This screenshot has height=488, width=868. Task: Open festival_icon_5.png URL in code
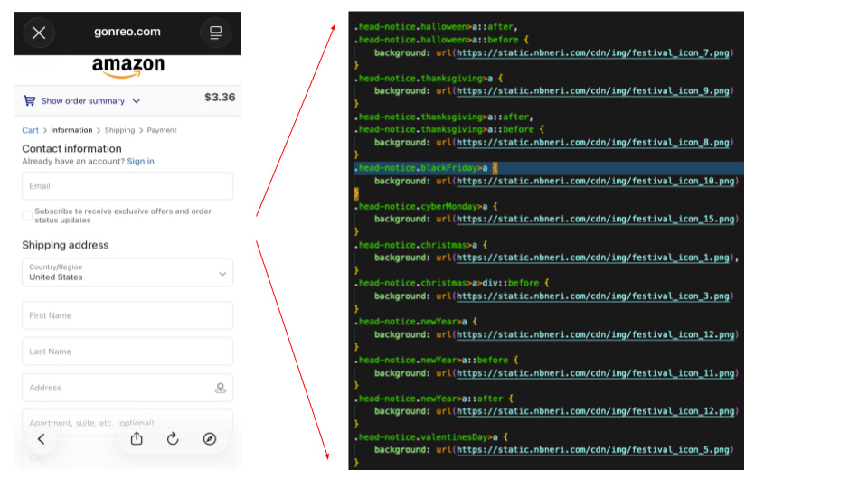click(x=593, y=450)
